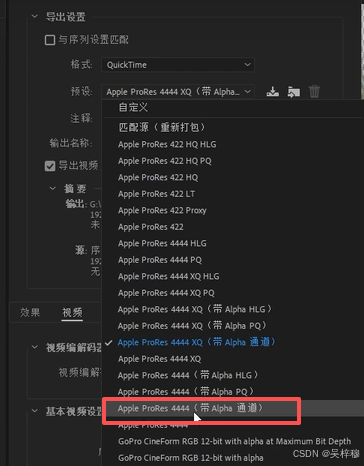Click the save preset icon
This screenshot has height=466, width=364.
pos(273,91)
